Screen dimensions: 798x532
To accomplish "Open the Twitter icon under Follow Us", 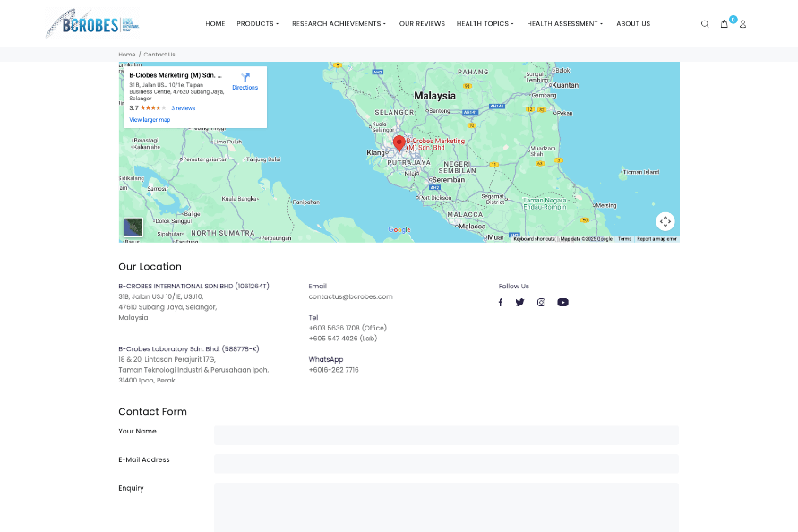I will click(x=519, y=303).
